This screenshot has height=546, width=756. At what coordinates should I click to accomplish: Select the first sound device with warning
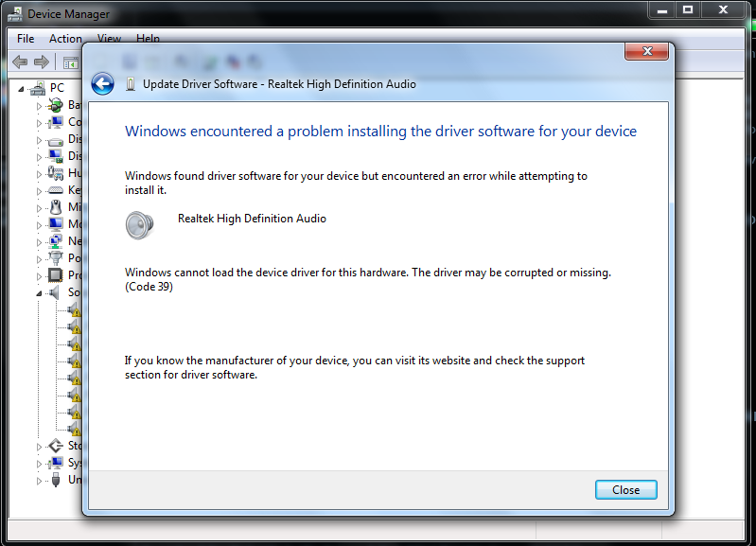[74, 310]
